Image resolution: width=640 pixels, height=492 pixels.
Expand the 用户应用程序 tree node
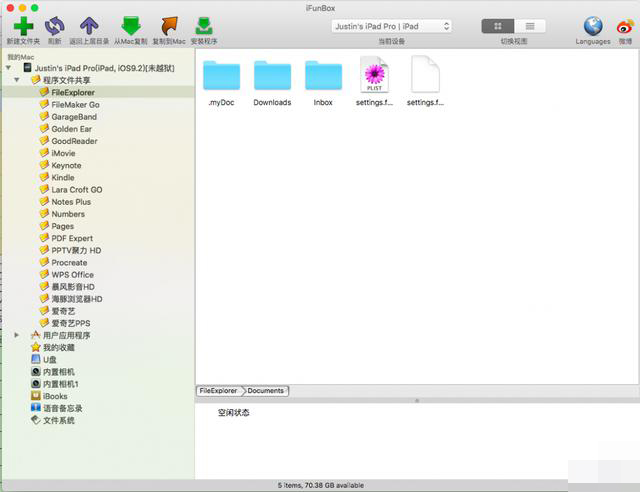[17, 336]
